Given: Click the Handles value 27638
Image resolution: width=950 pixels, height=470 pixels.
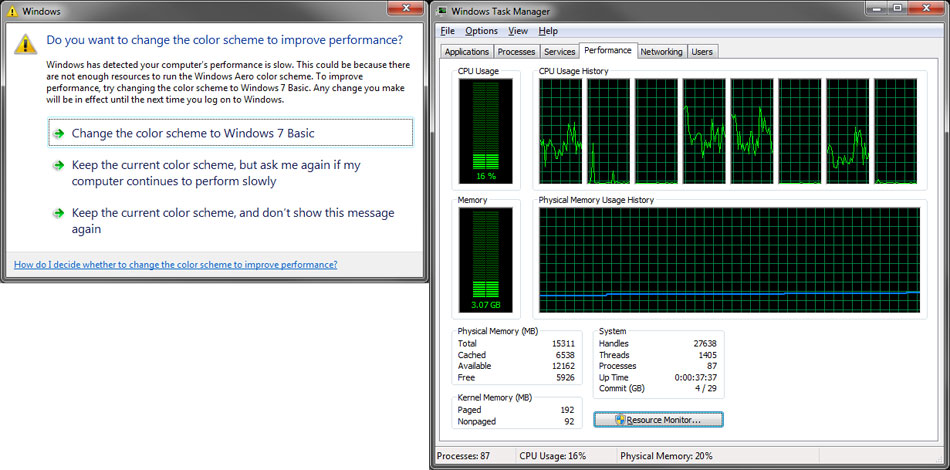Looking at the screenshot, I should pos(705,343).
